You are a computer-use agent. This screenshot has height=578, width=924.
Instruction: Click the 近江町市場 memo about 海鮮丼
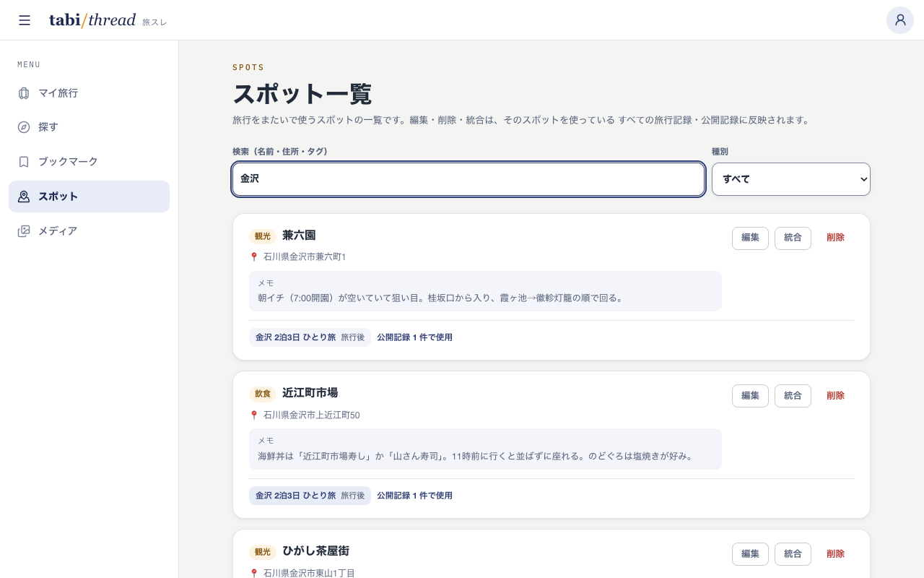pos(485,449)
